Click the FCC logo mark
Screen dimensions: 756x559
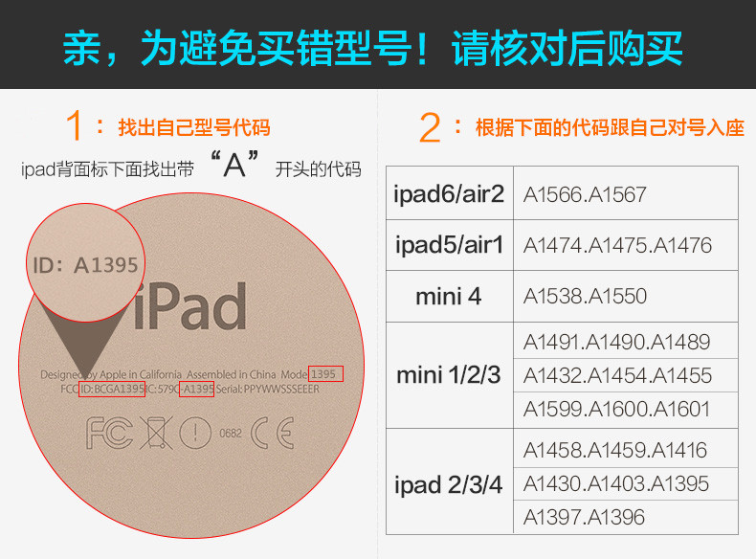tap(109, 435)
